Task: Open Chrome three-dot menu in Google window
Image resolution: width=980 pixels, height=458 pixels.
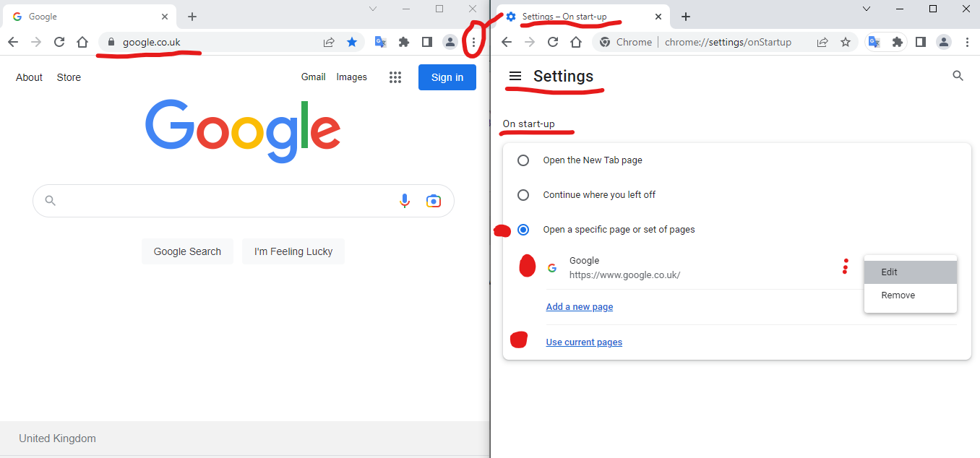Action: pyautogui.click(x=473, y=42)
